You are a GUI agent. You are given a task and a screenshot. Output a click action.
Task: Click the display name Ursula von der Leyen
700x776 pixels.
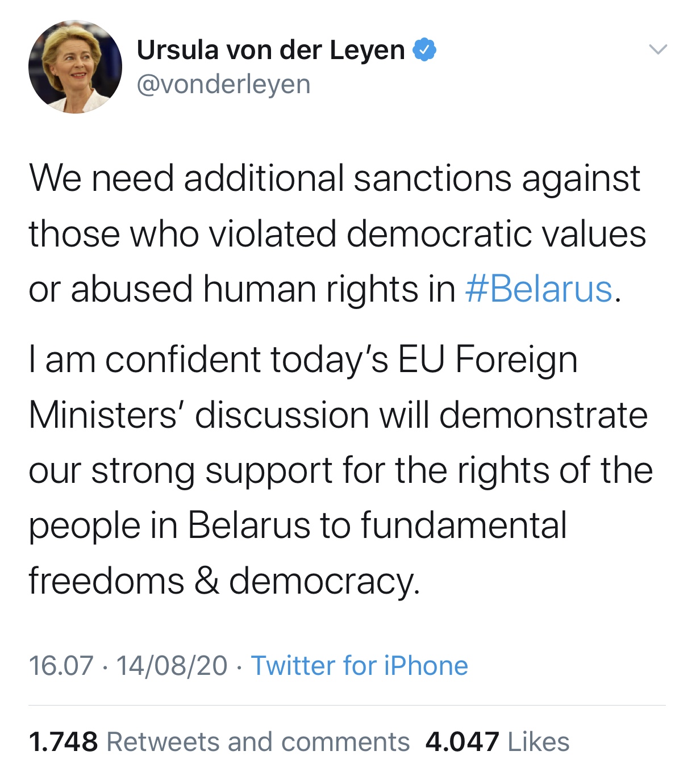pos(270,50)
